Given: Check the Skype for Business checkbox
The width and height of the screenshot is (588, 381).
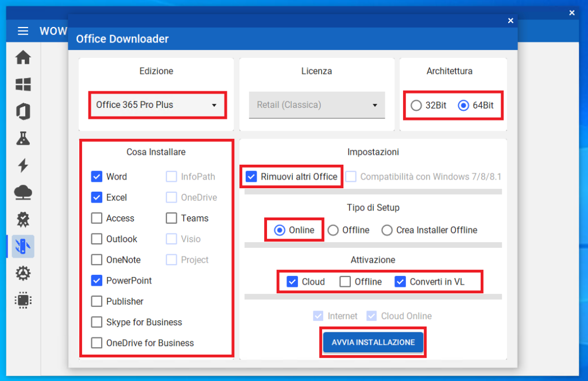Looking at the screenshot, I should [x=96, y=322].
